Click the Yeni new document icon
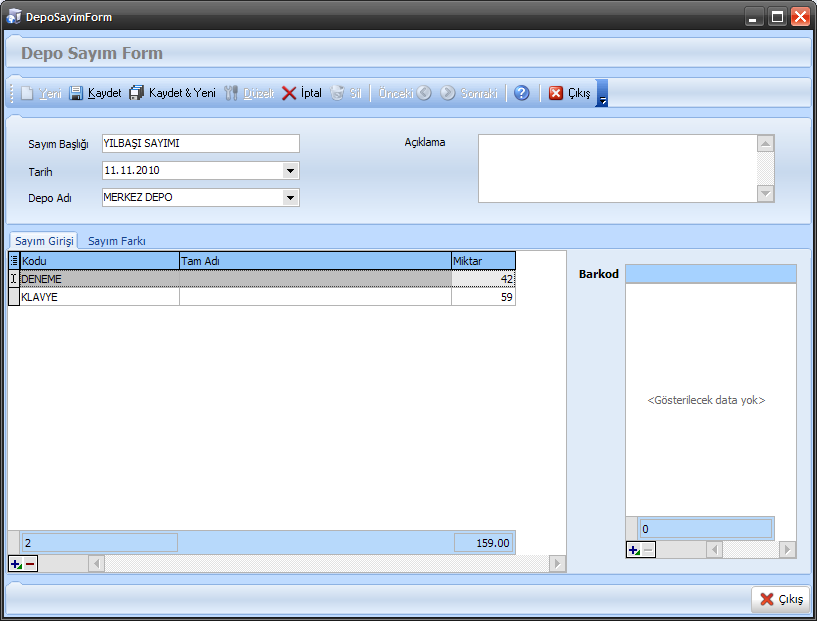817x621 pixels. (27, 93)
